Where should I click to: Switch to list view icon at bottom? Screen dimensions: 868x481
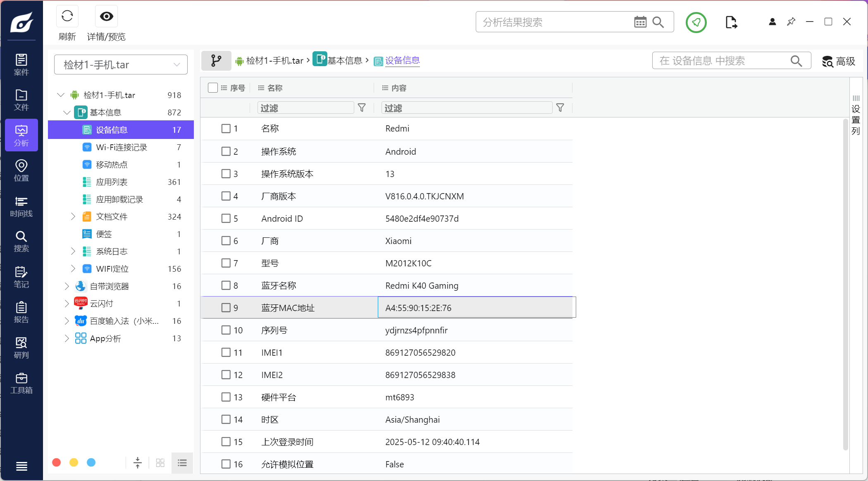(182, 462)
